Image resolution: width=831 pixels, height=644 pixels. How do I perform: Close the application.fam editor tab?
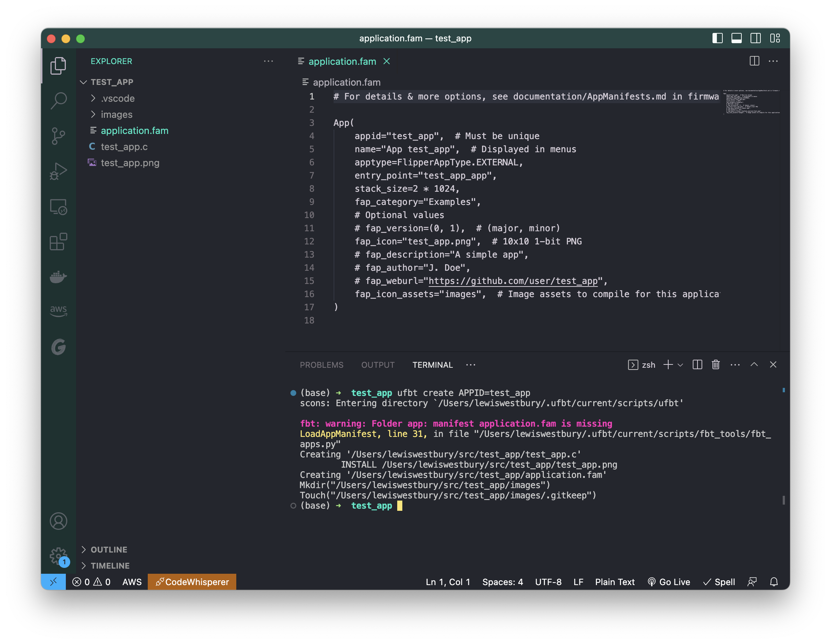pos(387,61)
